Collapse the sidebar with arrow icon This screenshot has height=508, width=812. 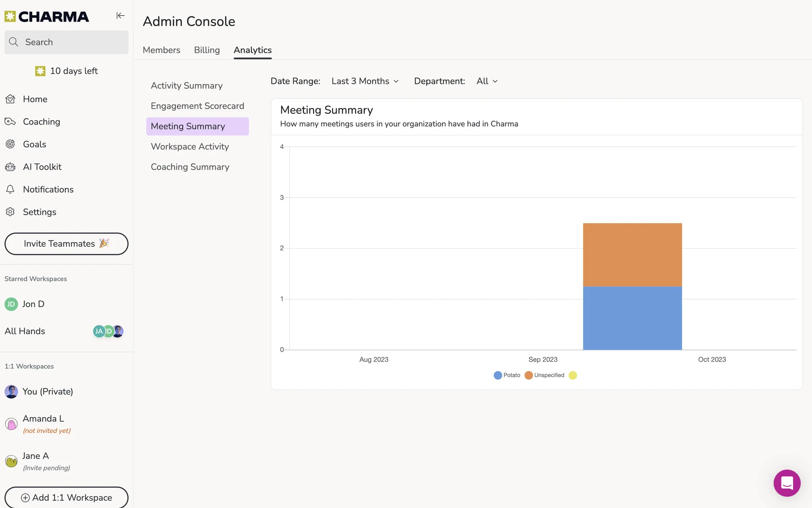121,16
